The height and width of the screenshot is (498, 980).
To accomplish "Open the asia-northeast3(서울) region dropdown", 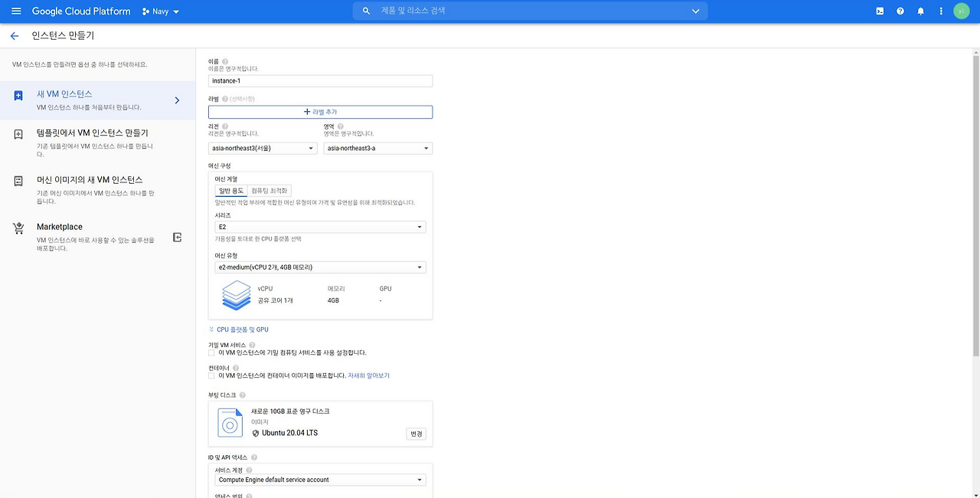I will [x=263, y=148].
